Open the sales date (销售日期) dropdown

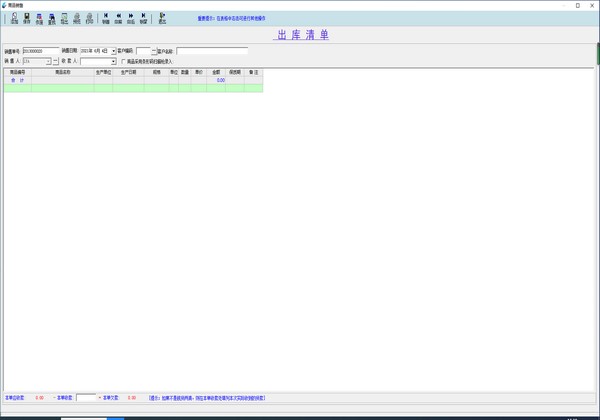pyautogui.click(x=112, y=50)
